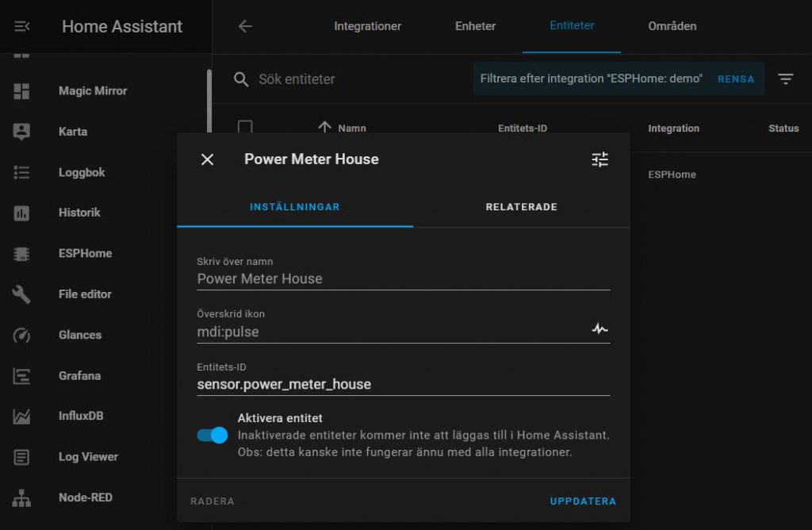Sort by the Namn column header
The width and height of the screenshot is (812, 530).
pyautogui.click(x=352, y=128)
